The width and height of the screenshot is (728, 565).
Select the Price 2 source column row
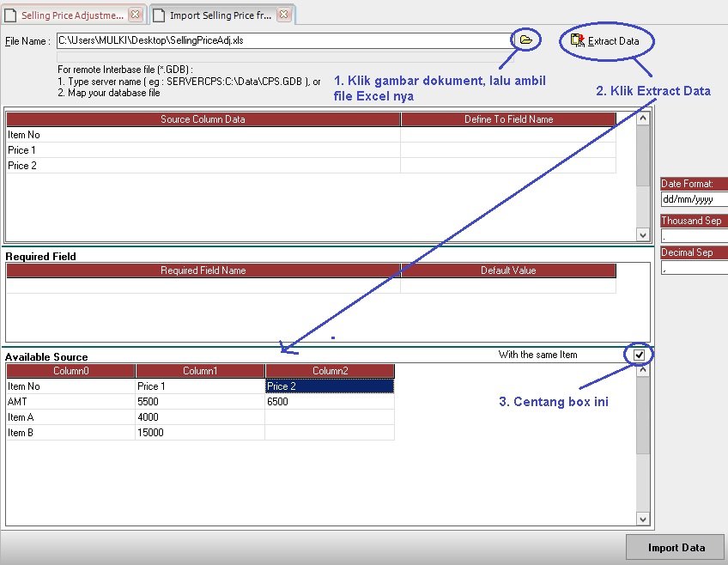[x=203, y=165]
